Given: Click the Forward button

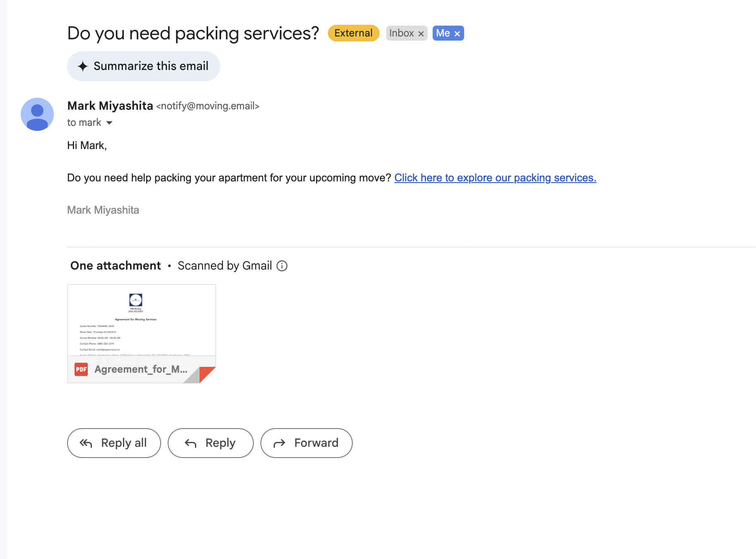Looking at the screenshot, I should [306, 443].
